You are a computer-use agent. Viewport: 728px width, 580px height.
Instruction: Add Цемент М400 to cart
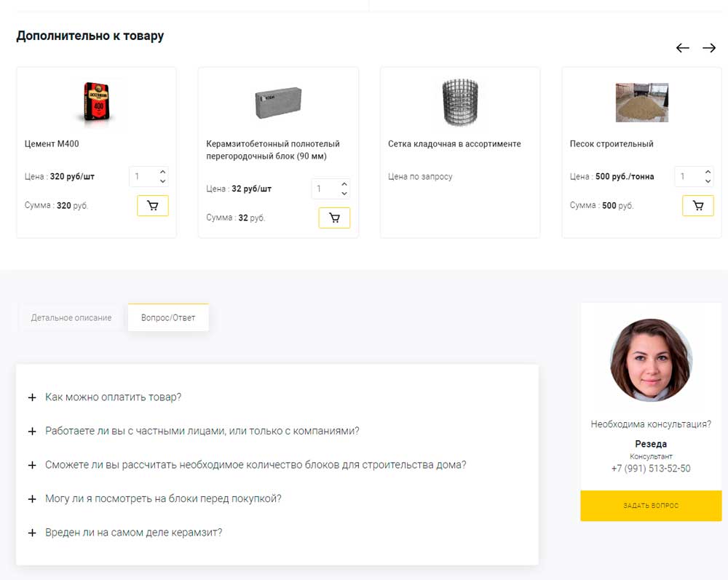[153, 206]
